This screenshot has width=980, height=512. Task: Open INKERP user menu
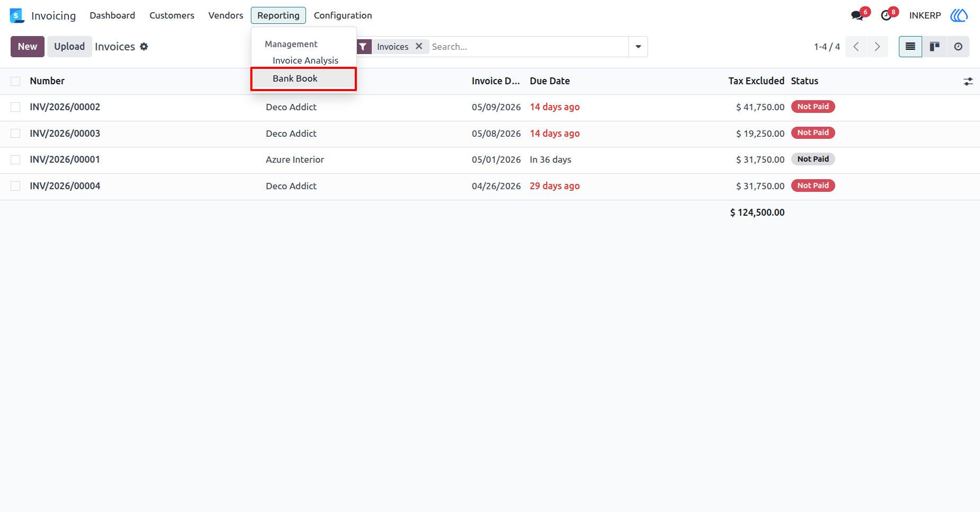tap(925, 15)
